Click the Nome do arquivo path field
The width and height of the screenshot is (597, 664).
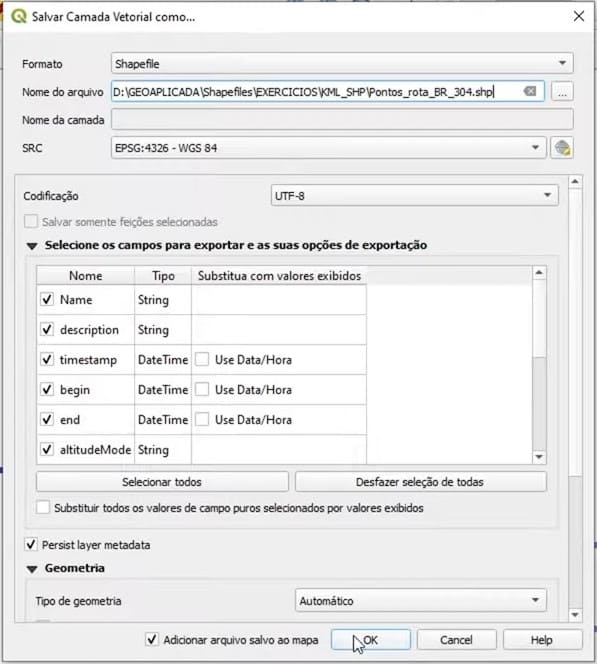(x=328, y=91)
